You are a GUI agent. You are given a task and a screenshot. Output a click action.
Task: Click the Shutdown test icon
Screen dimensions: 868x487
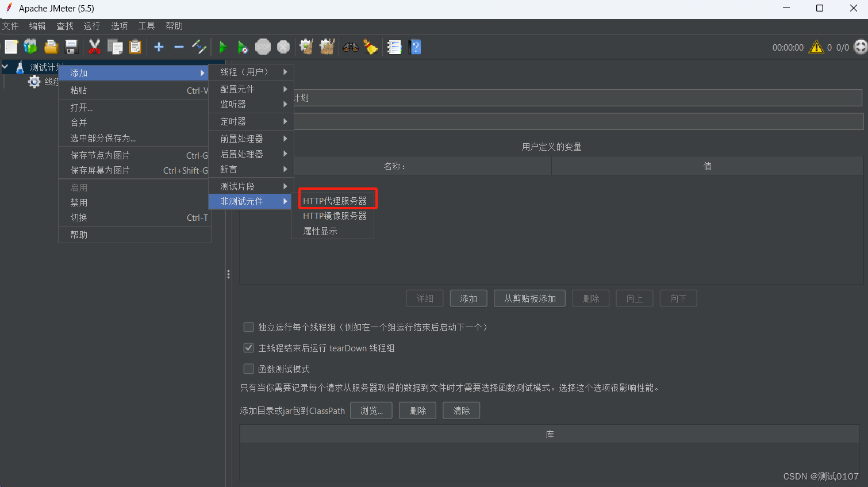tap(283, 47)
